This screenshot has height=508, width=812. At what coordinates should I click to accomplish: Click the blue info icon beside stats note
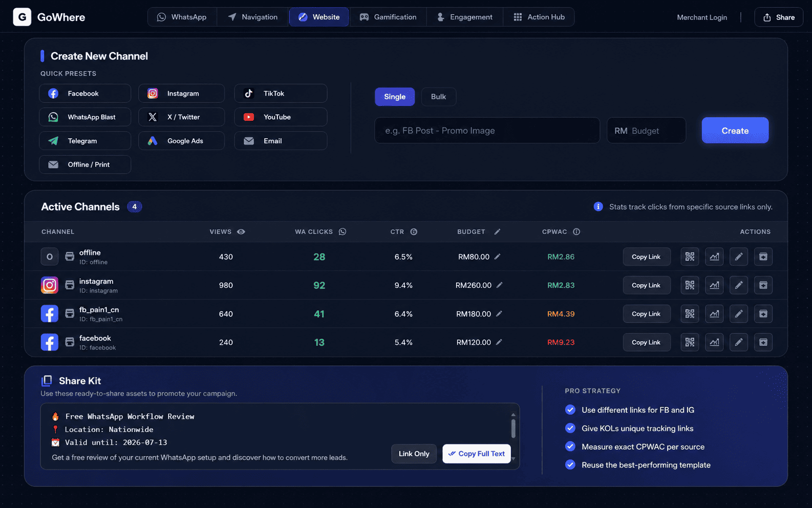(x=598, y=206)
